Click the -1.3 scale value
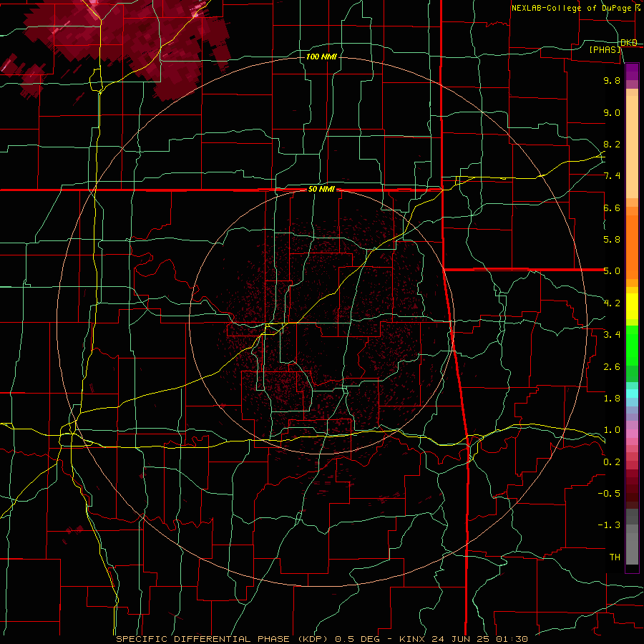Screen dimensions: 644x644 coord(609,525)
